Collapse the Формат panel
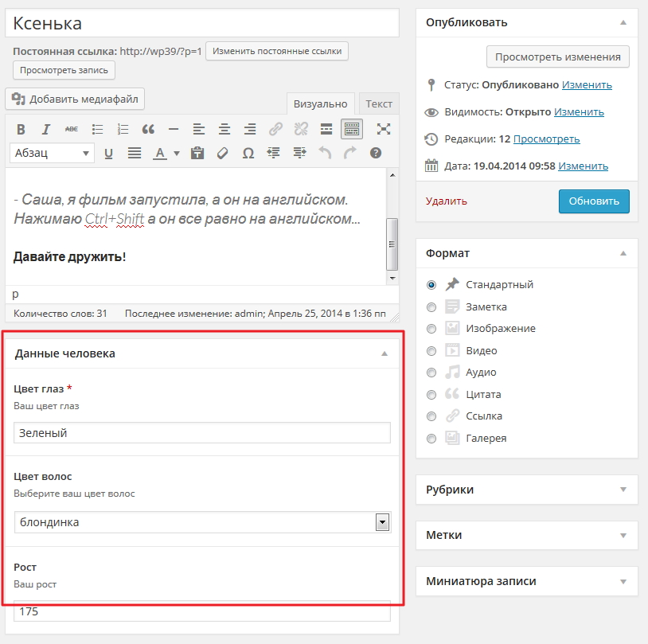 click(623, 253)
